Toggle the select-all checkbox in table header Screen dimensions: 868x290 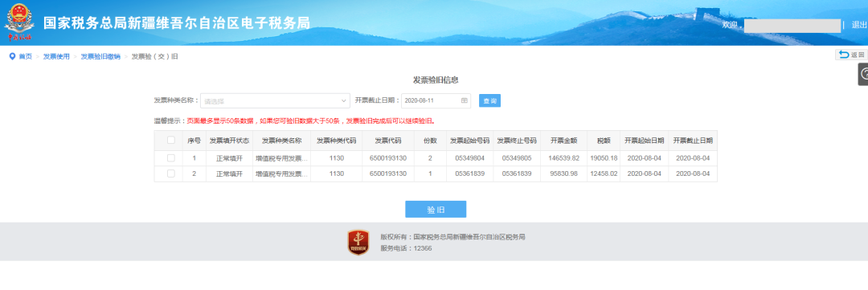click(x=171, y=140)
